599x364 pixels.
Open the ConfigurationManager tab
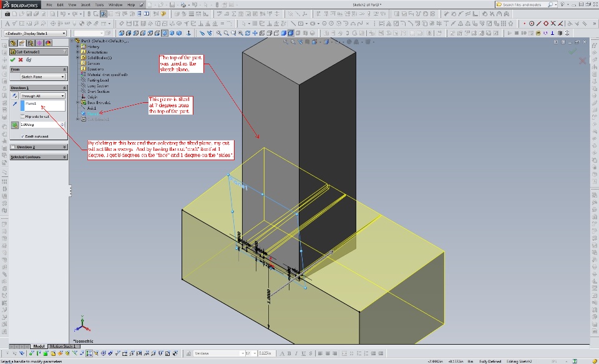click(31, 43)
